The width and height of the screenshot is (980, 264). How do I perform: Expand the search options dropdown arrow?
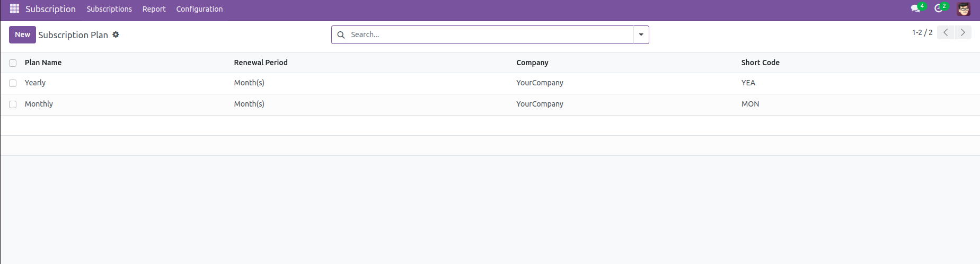click(641, 35)
